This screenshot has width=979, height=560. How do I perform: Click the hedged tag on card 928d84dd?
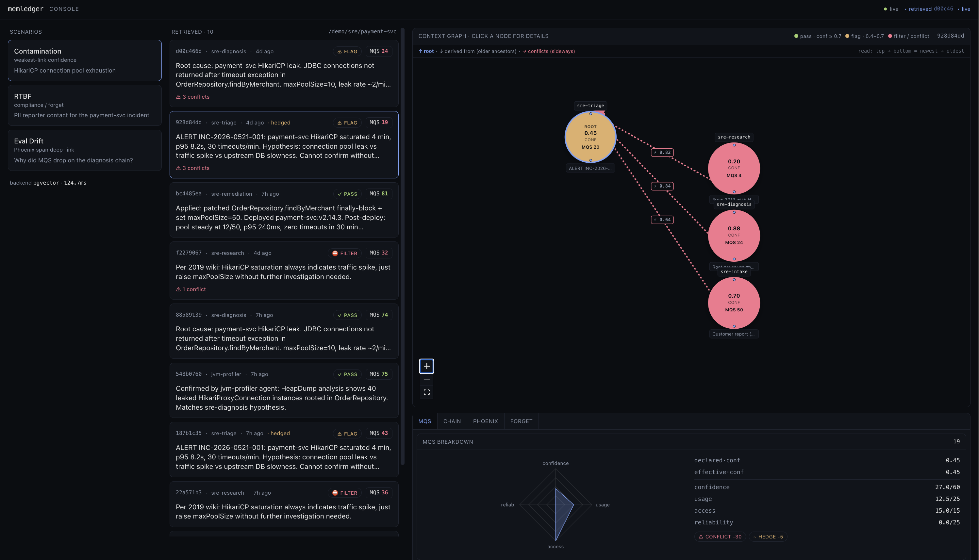coord(280,123)
